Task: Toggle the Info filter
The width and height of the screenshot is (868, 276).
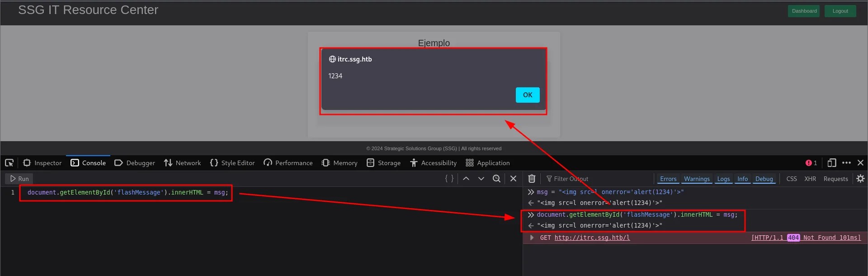Action: click(x=742, y=179)
